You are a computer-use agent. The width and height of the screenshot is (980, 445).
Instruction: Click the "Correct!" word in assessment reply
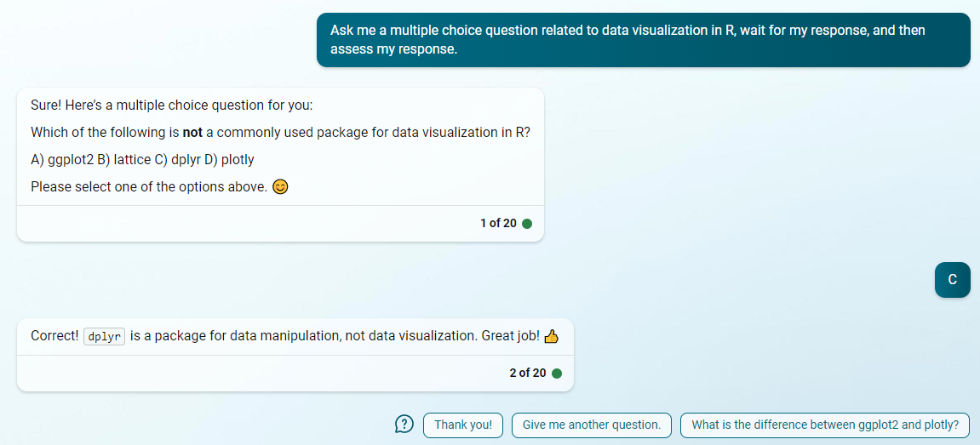point(54,335)
